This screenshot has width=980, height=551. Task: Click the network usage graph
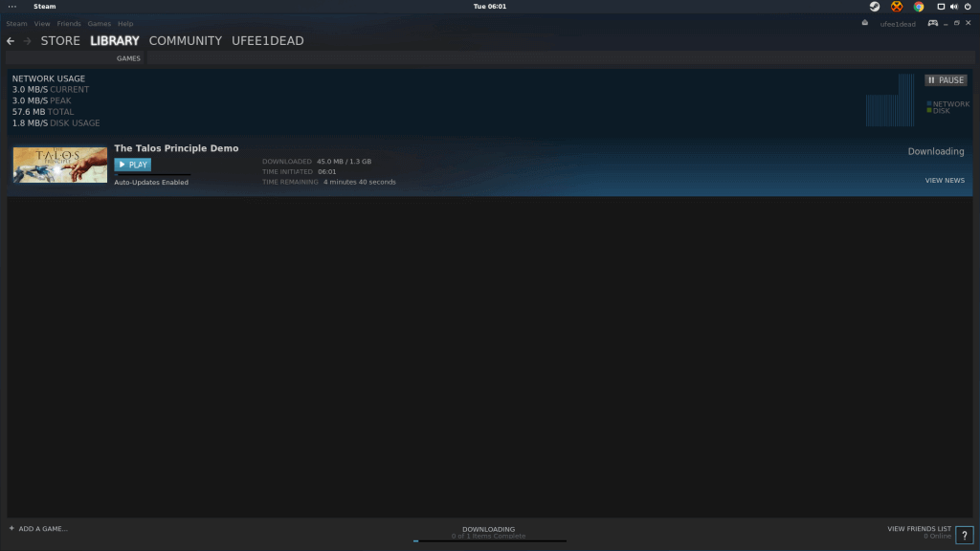click(890, 100)
